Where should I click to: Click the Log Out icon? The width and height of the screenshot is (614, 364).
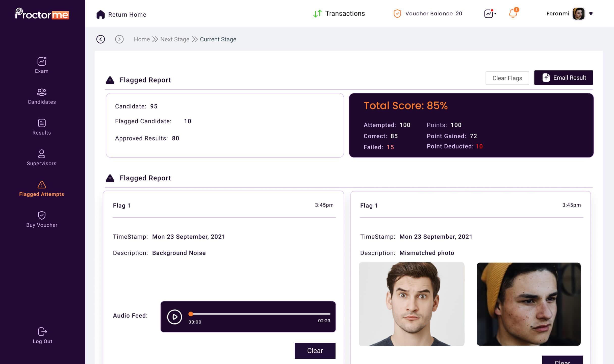tap(42, 332)
